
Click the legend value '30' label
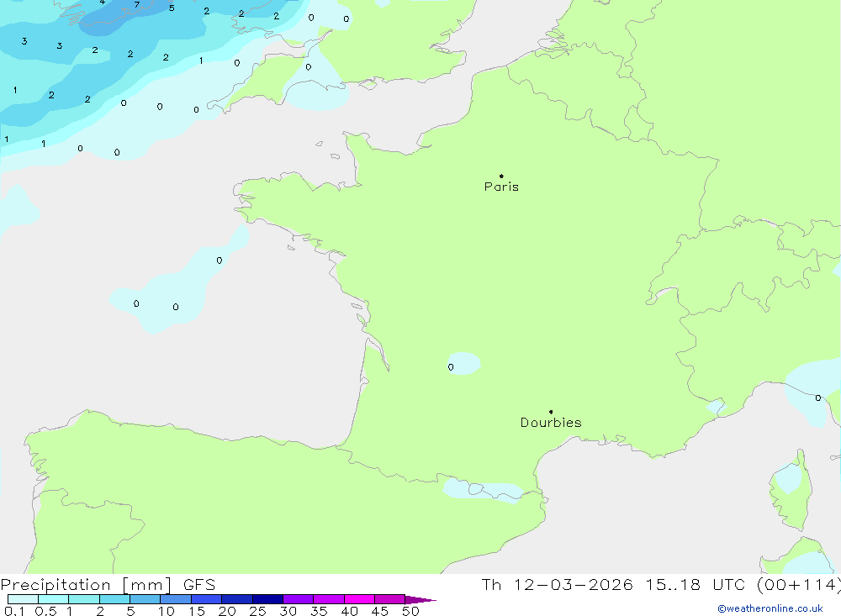click(x=288, y=611)
